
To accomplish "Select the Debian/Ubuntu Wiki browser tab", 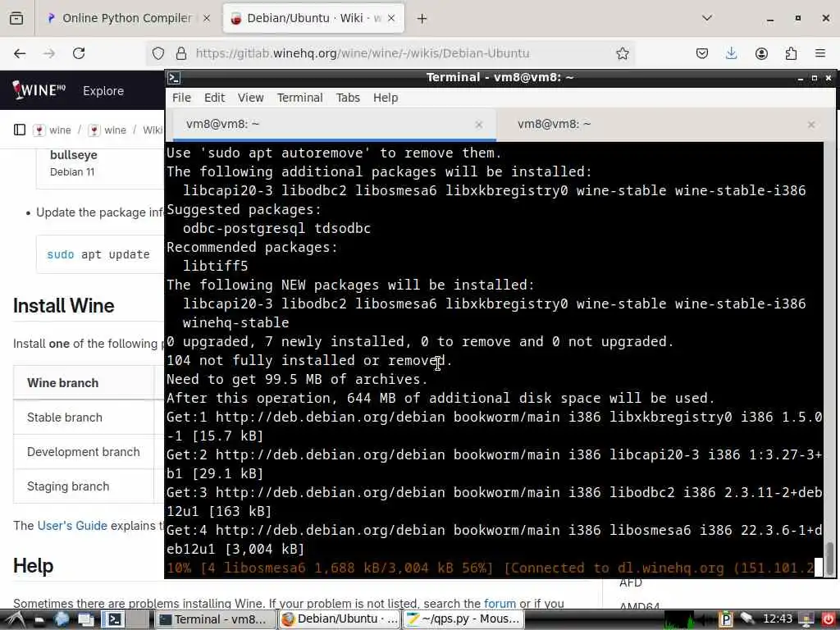I will pyautogui.click(x=313, y=18).
